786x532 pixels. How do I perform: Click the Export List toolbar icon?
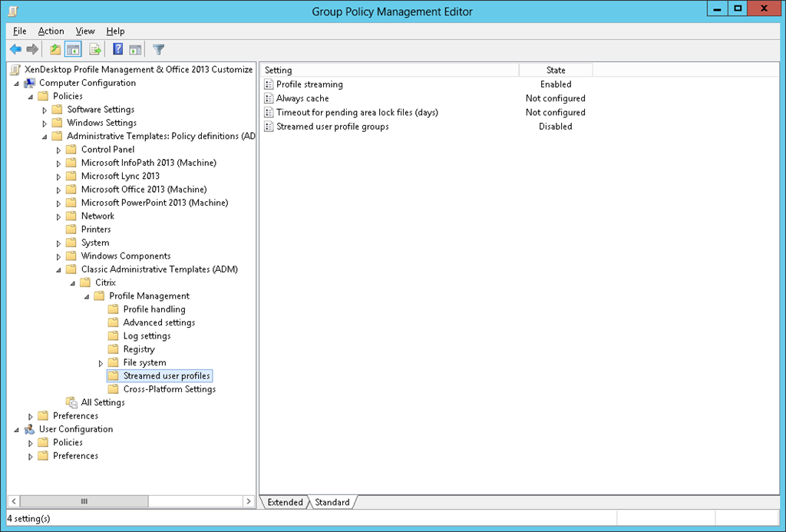click(95, 50)
